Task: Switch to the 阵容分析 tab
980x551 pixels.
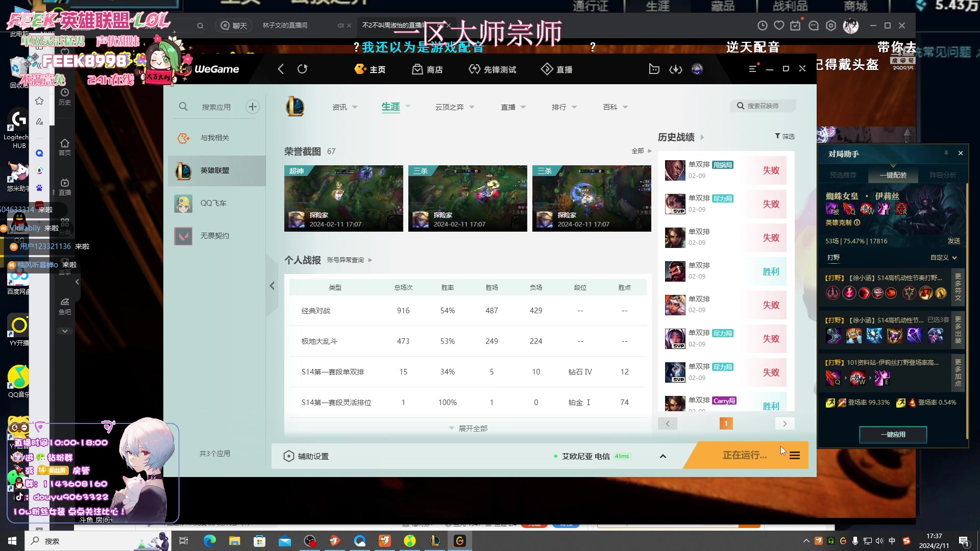Action: coord(943,175)
